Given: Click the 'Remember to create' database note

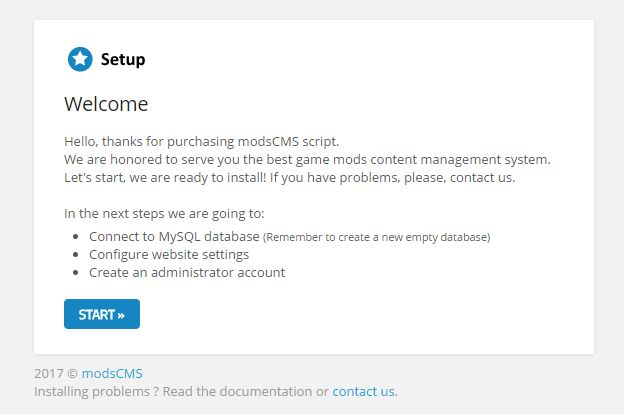Looking at the screenshot, I should pos(376,238).
